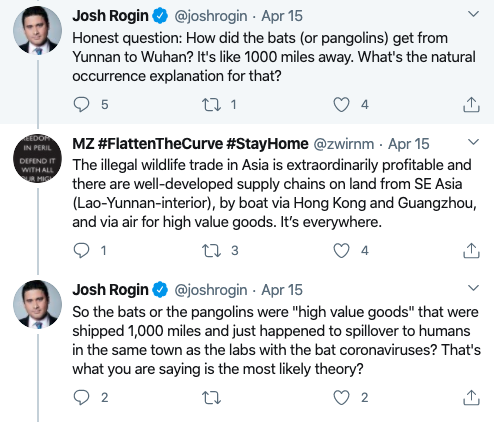494x423 pixels.
Task: Reply to Josh Rogin's first tweet
Action: (81, 104)
